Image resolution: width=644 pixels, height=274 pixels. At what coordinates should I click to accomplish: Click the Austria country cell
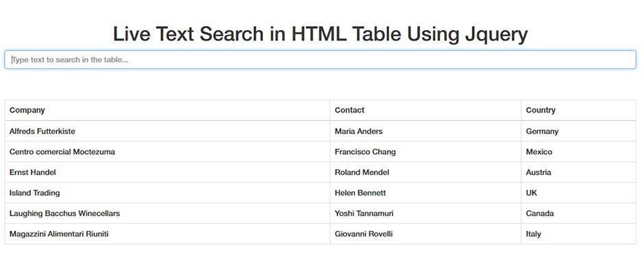(538, 172)
